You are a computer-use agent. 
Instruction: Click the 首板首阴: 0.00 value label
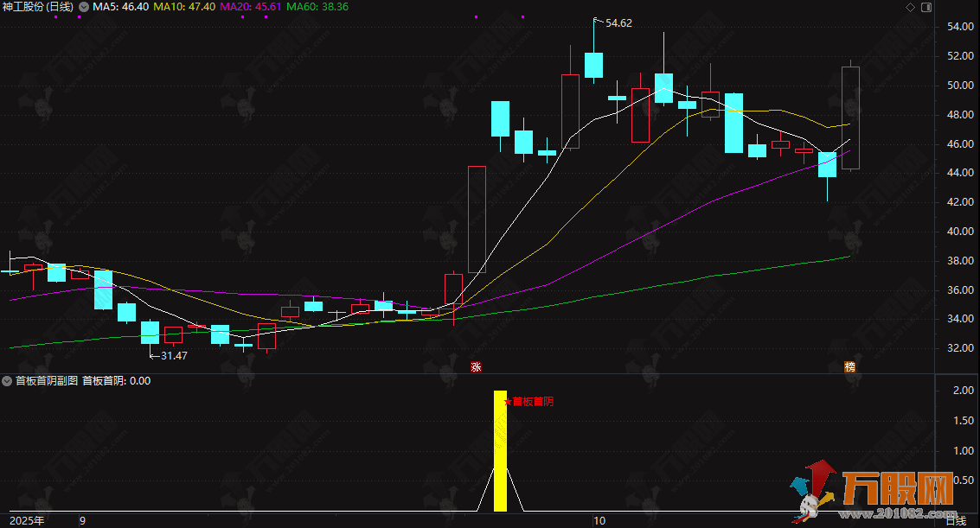[116, 380]
